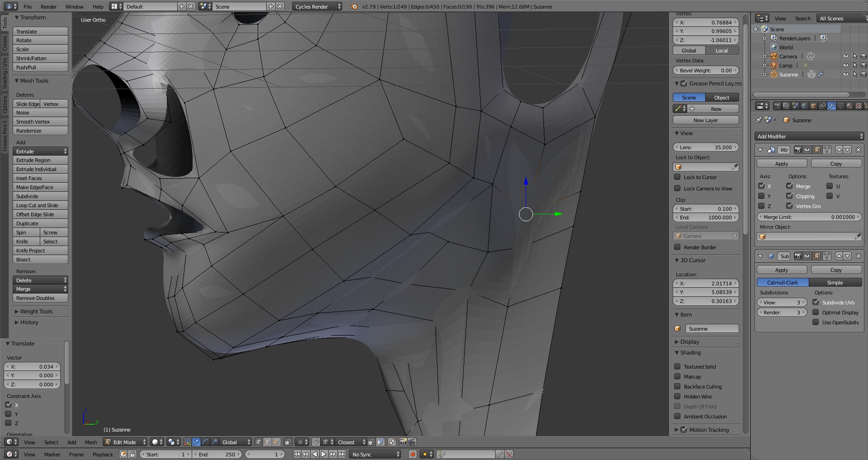868x460 pixels.
Task: Click the 3D Cursor X location field
Action: click(x=705, y=283)
